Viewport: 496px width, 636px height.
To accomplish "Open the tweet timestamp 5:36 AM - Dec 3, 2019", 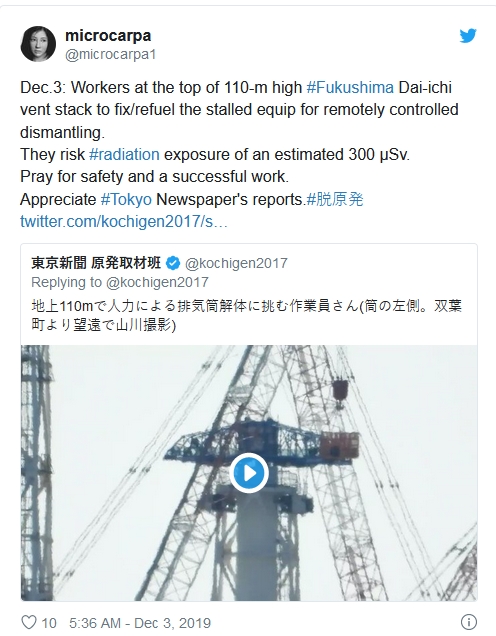I will click(x=140, y=623).
